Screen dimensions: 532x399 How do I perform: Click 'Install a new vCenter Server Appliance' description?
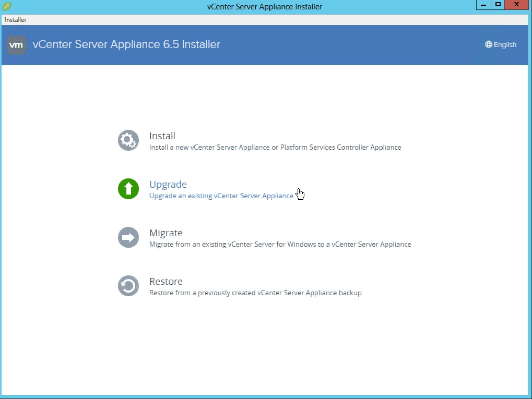[275, 148]
